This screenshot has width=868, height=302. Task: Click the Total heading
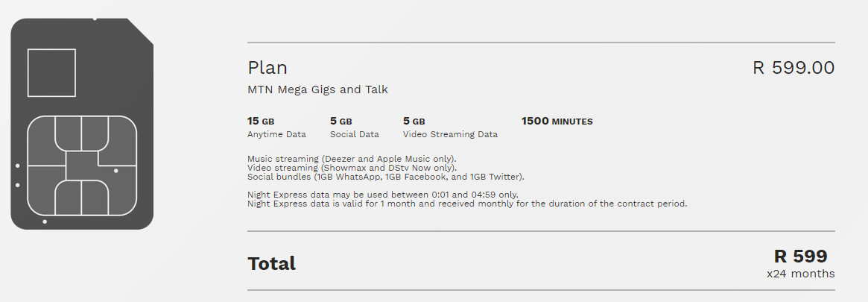pos(272,263)
